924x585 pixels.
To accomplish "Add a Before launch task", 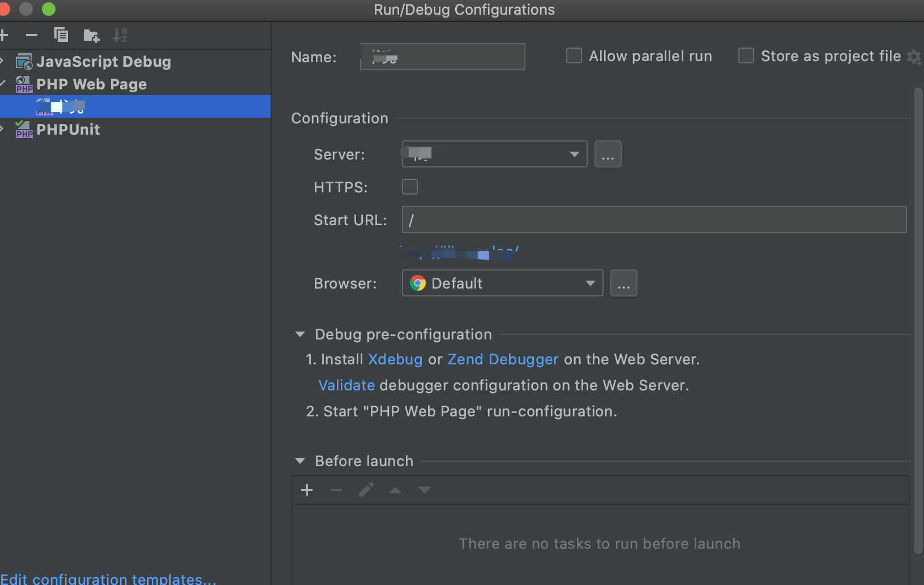I will [x=307, y=490].
